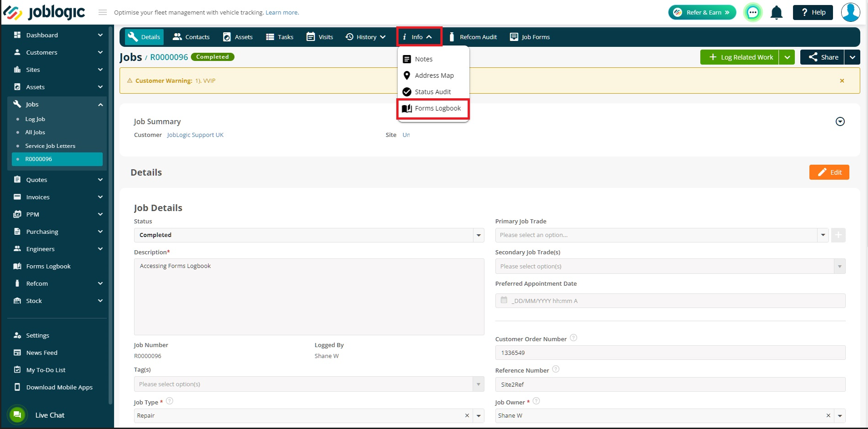868x429 pixels.
Task: Open Job Forms tab
Action: click(530, 37)
